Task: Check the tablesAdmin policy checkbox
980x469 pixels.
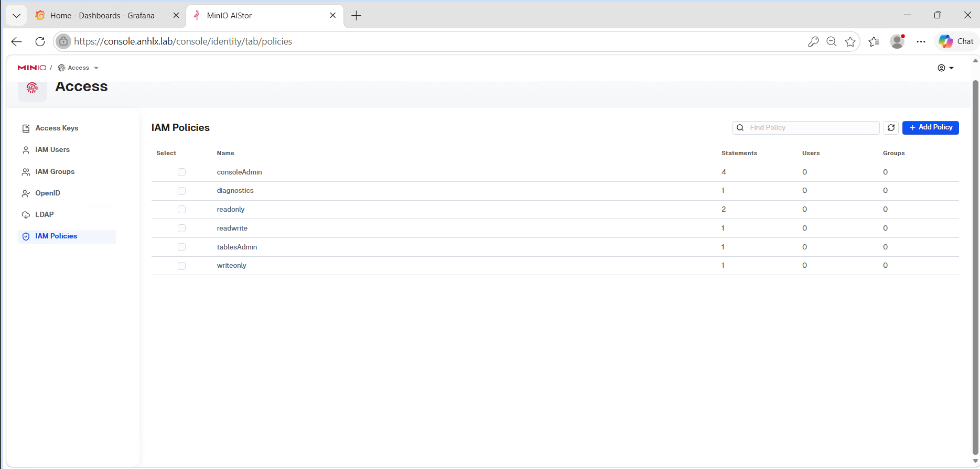Action: tap(181, 247)
